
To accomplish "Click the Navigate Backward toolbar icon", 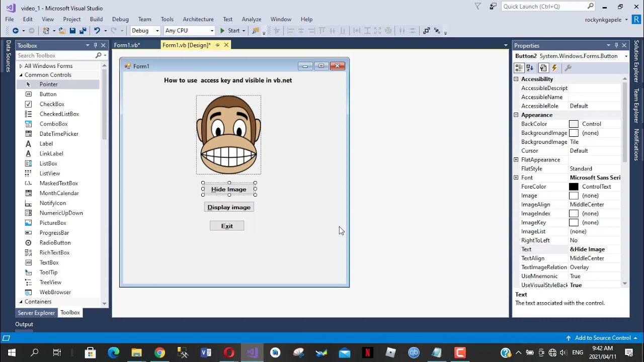I will (x=15, y=31).
